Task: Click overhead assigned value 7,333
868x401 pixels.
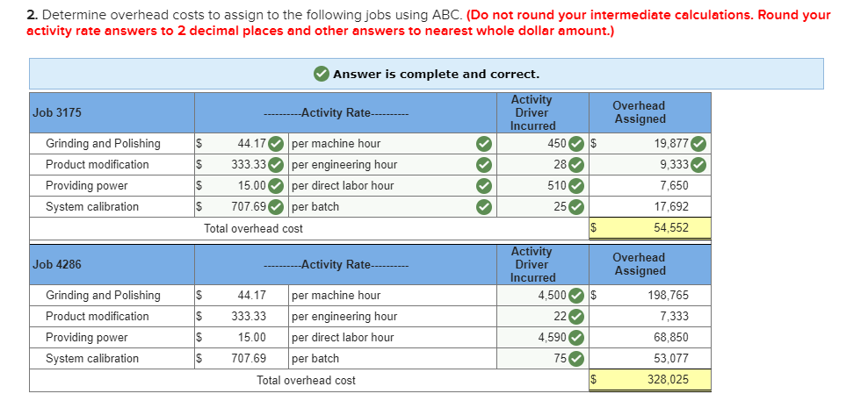Action: [x=674, y=317]
